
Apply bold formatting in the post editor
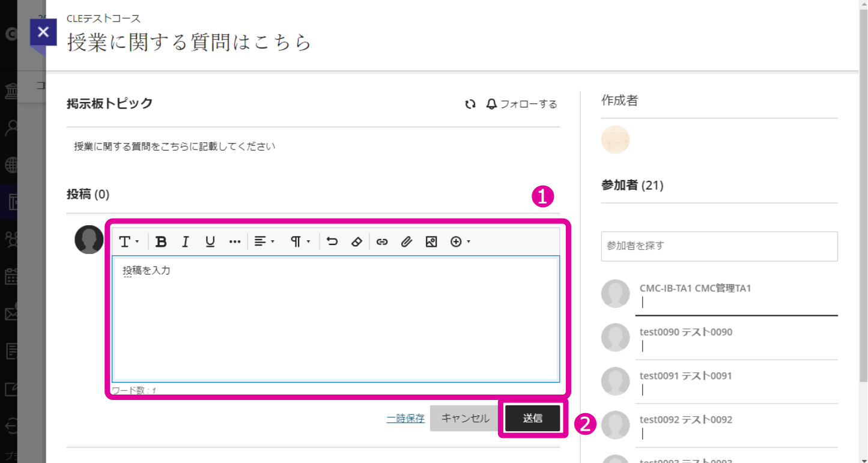click(x=161, y=241)
